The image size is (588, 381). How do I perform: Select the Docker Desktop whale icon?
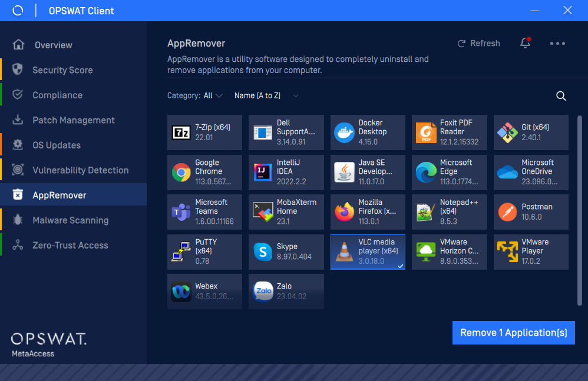click(x=344, y=132)
